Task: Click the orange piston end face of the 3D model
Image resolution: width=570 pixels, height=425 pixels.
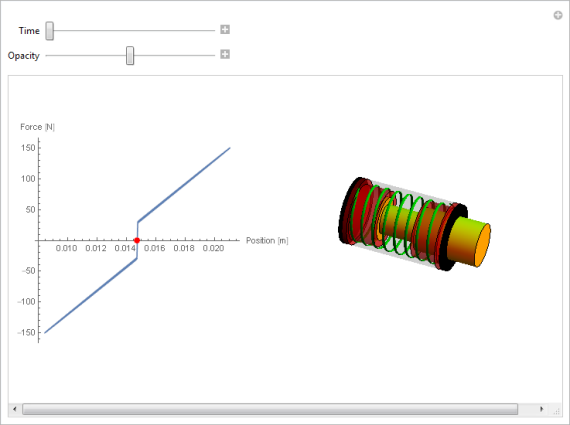Action: tap(483, 245)
